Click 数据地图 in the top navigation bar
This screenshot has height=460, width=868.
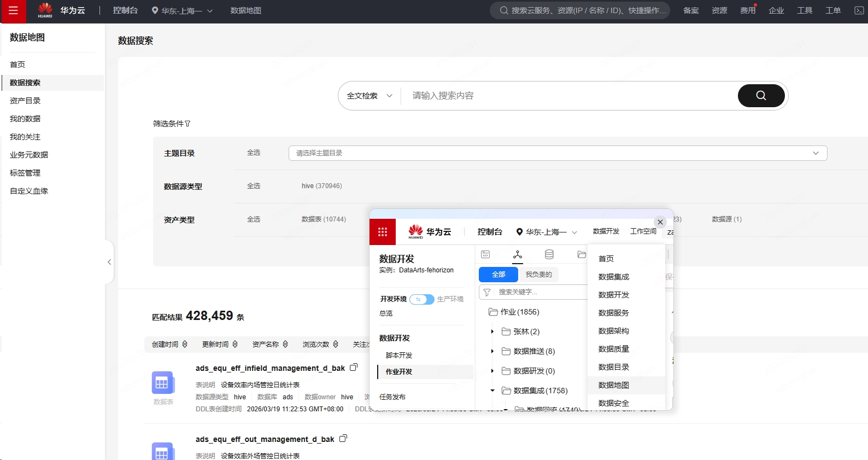click(x=246, y=10)
